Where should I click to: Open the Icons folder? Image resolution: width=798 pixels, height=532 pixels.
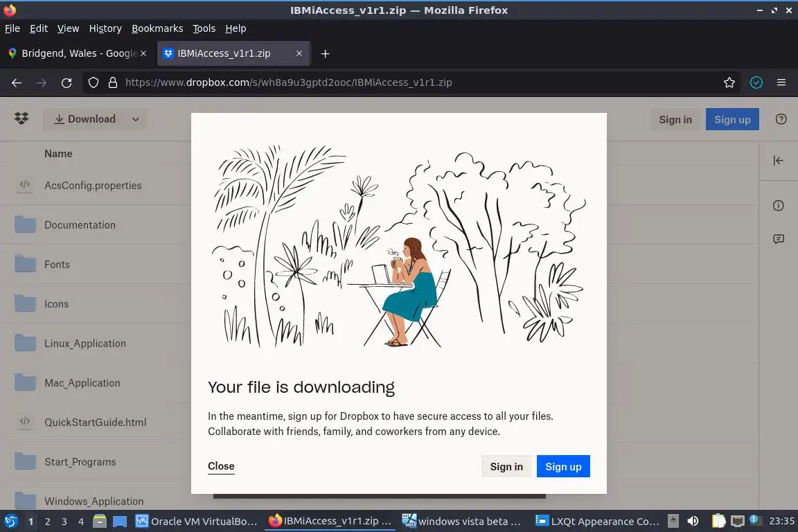[x=57, y=304]
